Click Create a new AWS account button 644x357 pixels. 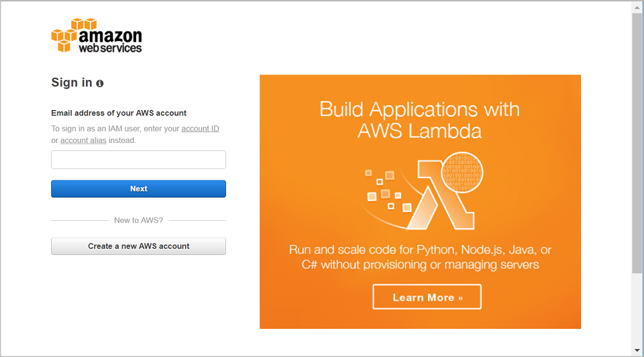pyautogui.click(x=138, y=246)
